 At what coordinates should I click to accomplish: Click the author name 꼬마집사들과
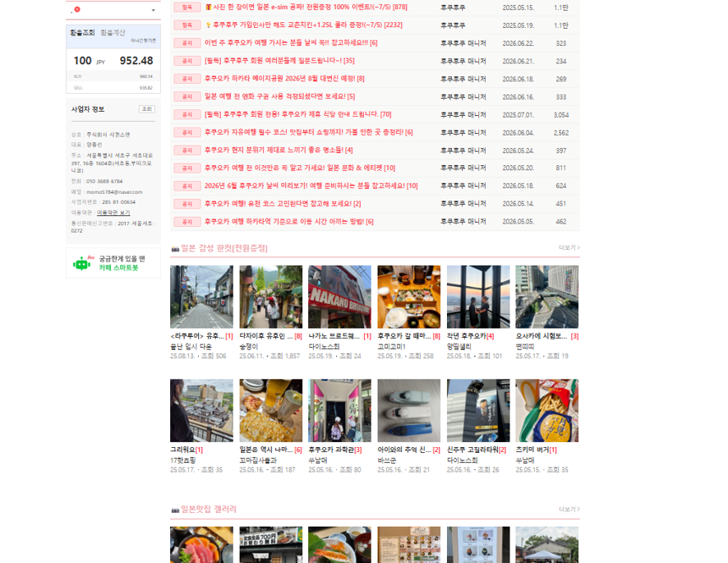pos(258,460)
